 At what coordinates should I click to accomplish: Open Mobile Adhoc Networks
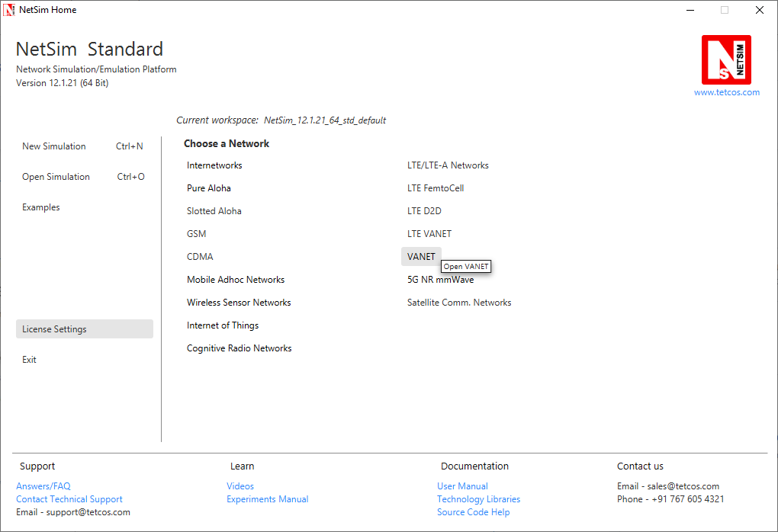(236, 279)
